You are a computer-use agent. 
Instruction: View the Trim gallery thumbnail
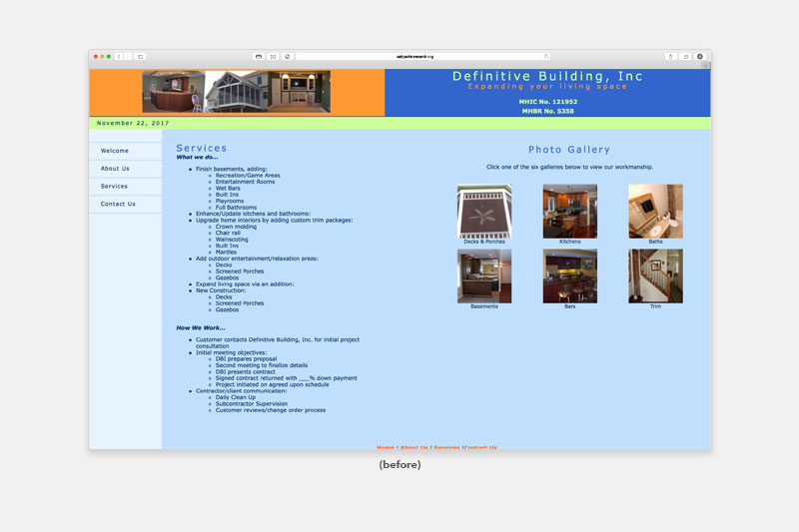click(655, 275)
